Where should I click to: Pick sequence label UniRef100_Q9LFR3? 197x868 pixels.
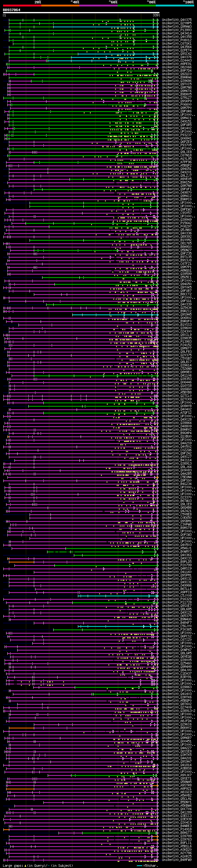click(177, 352)
